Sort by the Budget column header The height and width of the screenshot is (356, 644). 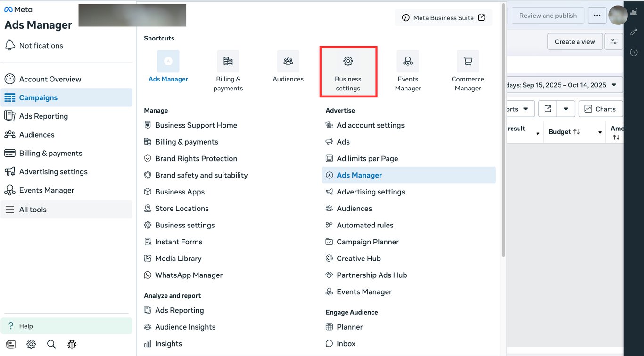pyautogui.click(x=564, y=132)
